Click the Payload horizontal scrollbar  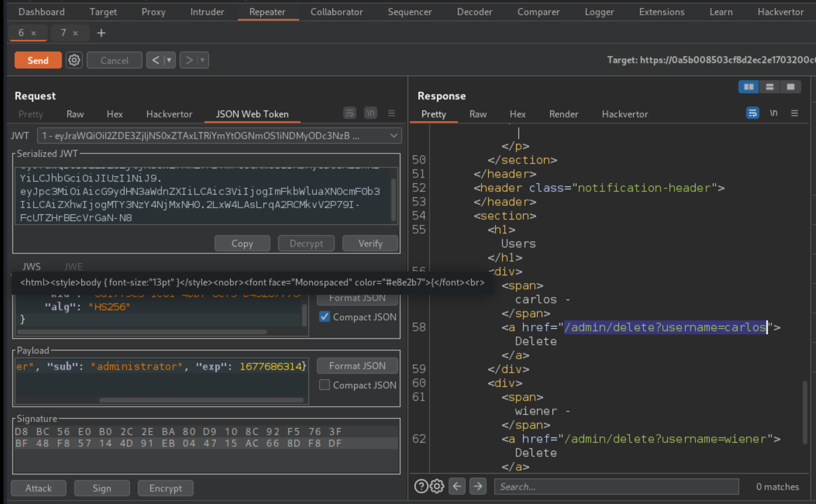pyautogui.click(x=201, y=400)
